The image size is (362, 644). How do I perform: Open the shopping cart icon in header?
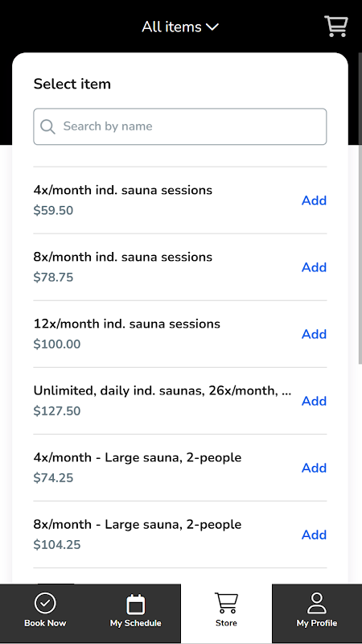coord(336,27)
